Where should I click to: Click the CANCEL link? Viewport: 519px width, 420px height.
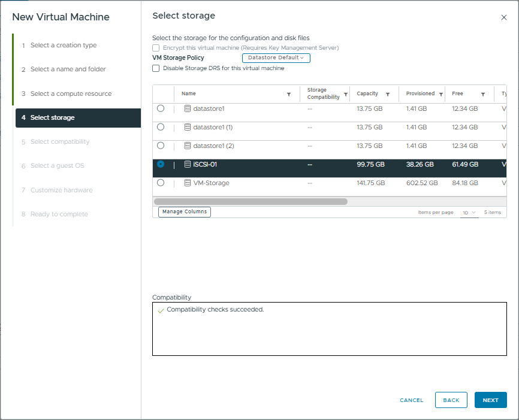pyautogui.click(x=412, y=400)
